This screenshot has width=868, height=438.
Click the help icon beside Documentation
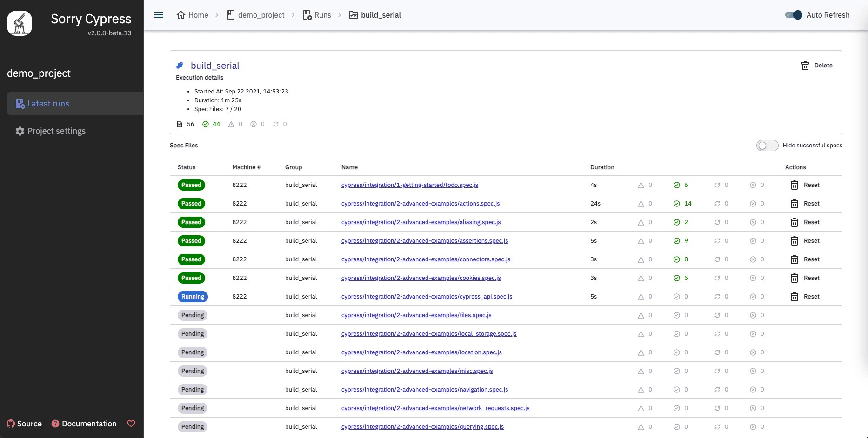pyautogui.click(x=55, y=424)
